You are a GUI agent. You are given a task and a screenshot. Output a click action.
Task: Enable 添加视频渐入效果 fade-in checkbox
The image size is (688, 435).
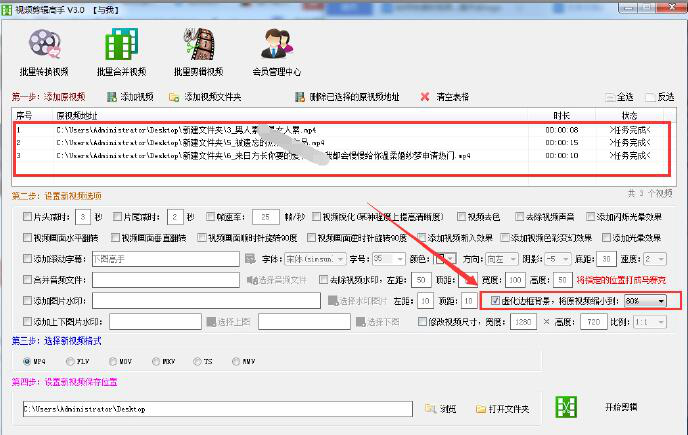click(422, 237)
